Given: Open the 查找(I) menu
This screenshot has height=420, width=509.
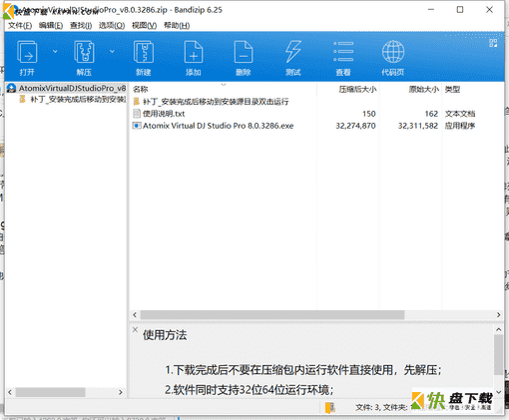Looking at the screenshot, I should coord(81,25).
